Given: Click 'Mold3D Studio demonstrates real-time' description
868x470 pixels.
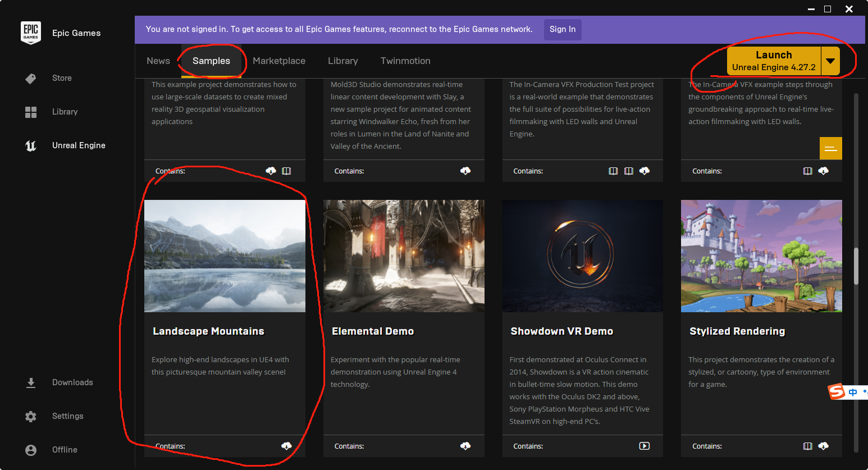Looking at the screenshot, I should pos(401,115).
